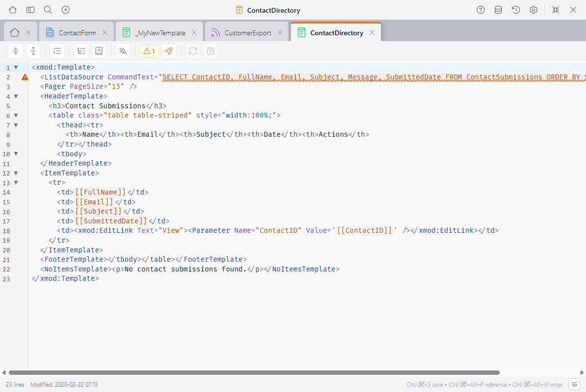Click line number 23 in the gutter

(x=6, y=279)
